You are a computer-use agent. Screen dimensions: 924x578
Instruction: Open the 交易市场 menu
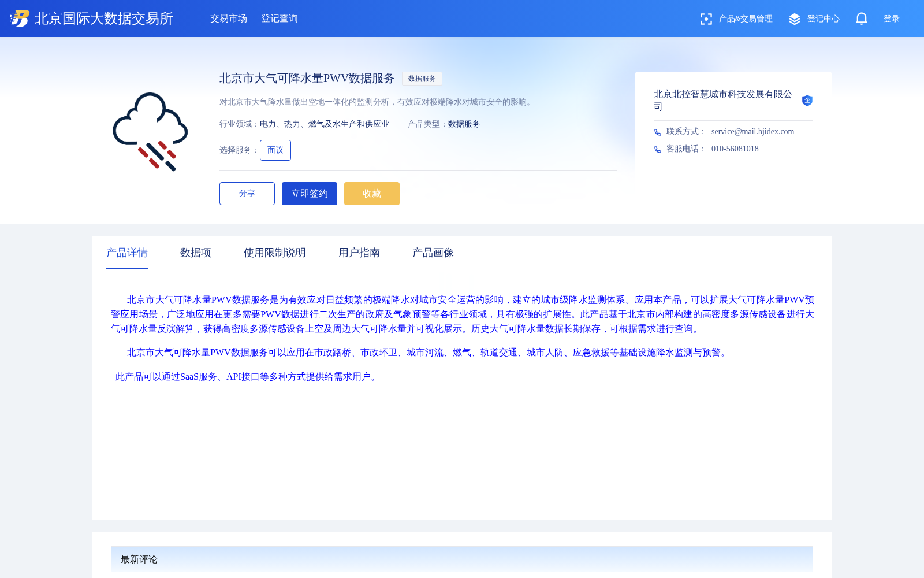tap(229, 18)
